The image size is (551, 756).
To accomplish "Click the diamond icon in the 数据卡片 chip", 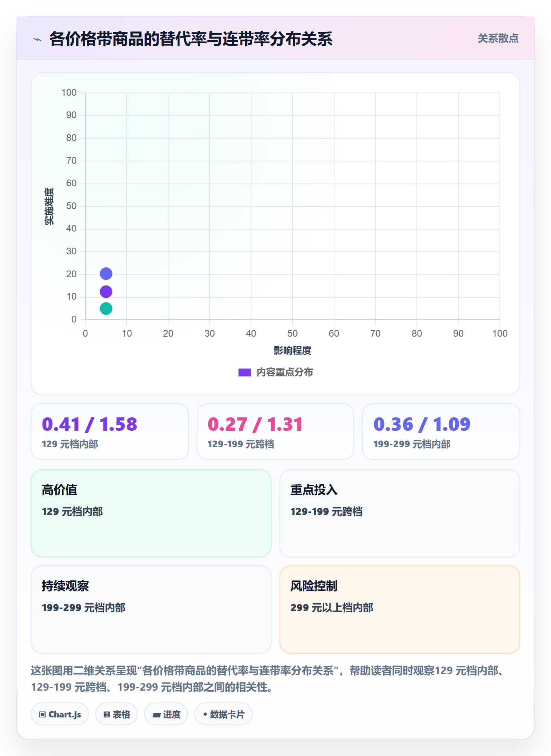I will tap(205, 714).
